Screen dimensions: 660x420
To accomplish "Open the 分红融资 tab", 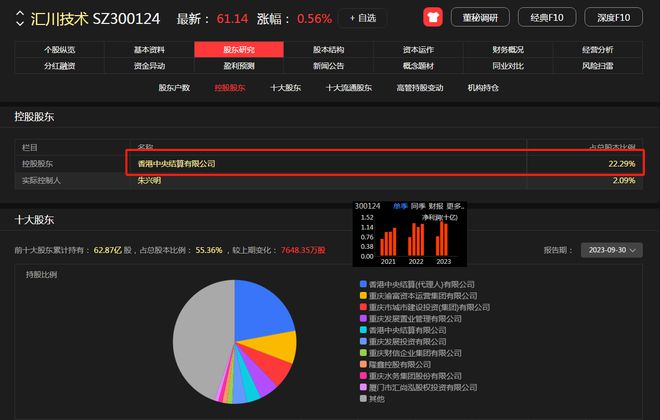I will click(60, 66).
